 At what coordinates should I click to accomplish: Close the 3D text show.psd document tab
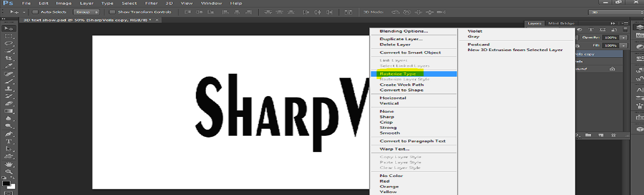coord(157,20)
